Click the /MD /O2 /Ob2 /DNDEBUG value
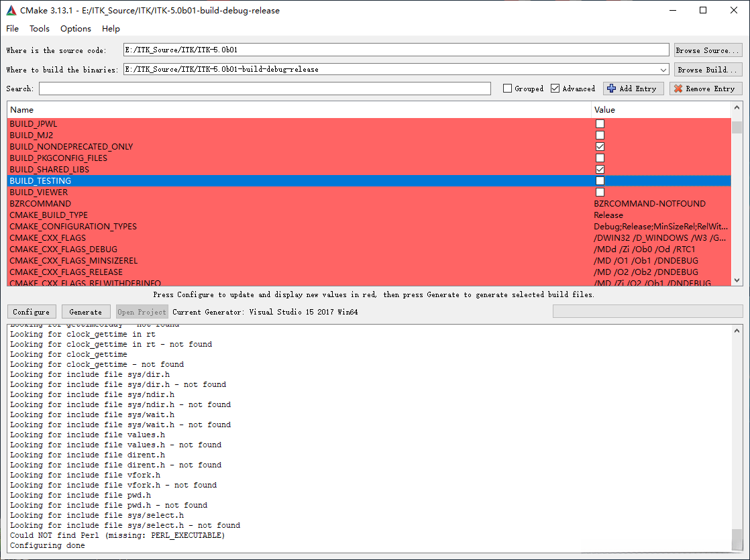Image resolution: width=750 pixels, height=560 pixels. pos(646,272)
